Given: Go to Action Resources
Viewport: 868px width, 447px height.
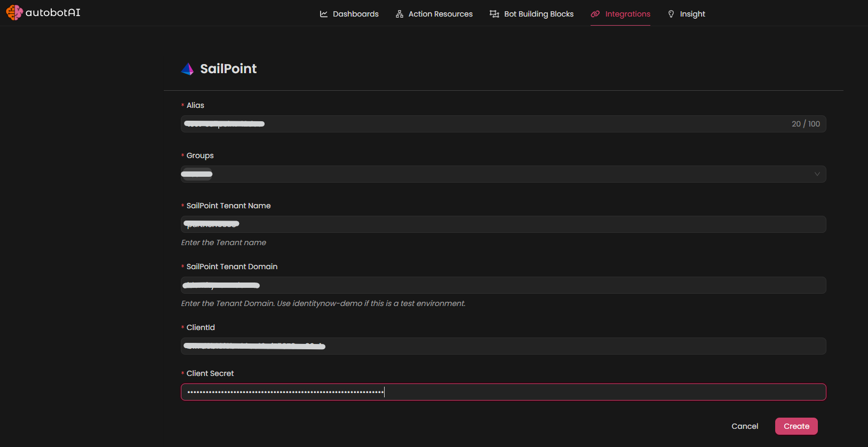Looking at the screenshot, I should 434,14.
